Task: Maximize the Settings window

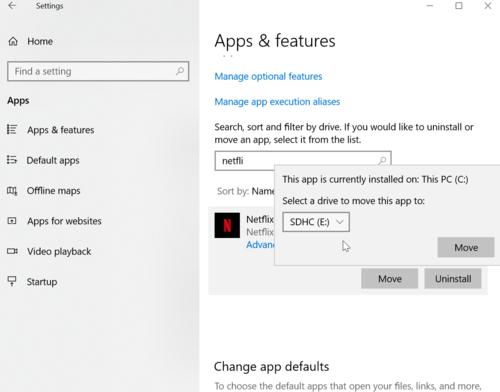Action: (459, 6)
